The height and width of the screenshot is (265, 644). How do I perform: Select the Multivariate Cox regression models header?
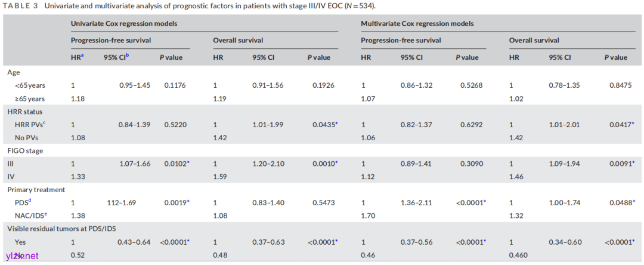417,24
